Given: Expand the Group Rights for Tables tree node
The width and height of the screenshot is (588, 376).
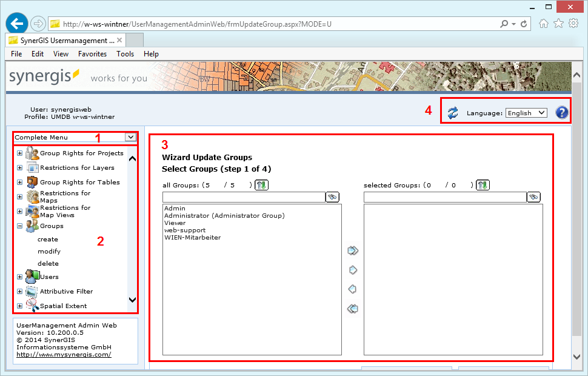Looking at the screenshot, I should [19, 182].
